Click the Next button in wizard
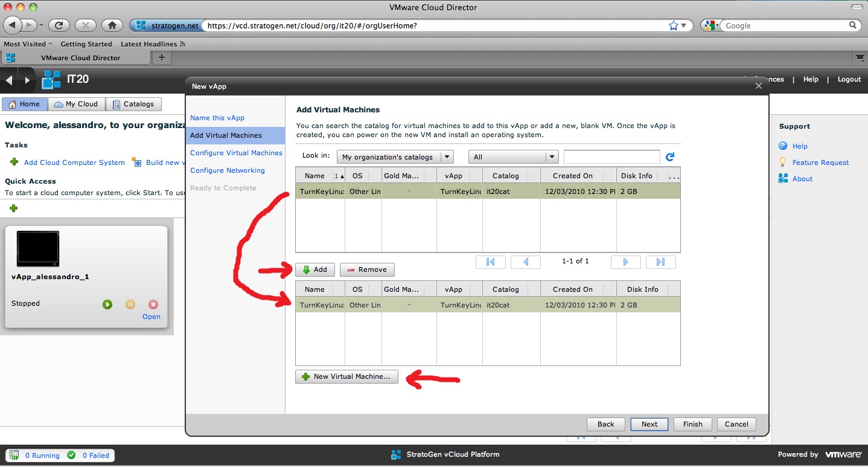Viewport: 868px width, 467px height. coord(649,424)
